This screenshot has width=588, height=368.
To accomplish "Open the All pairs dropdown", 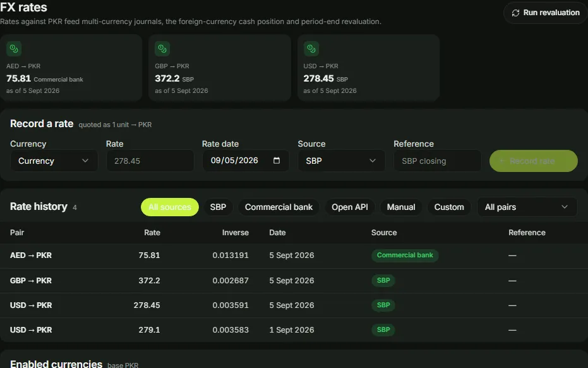I will tap(527, 207).
